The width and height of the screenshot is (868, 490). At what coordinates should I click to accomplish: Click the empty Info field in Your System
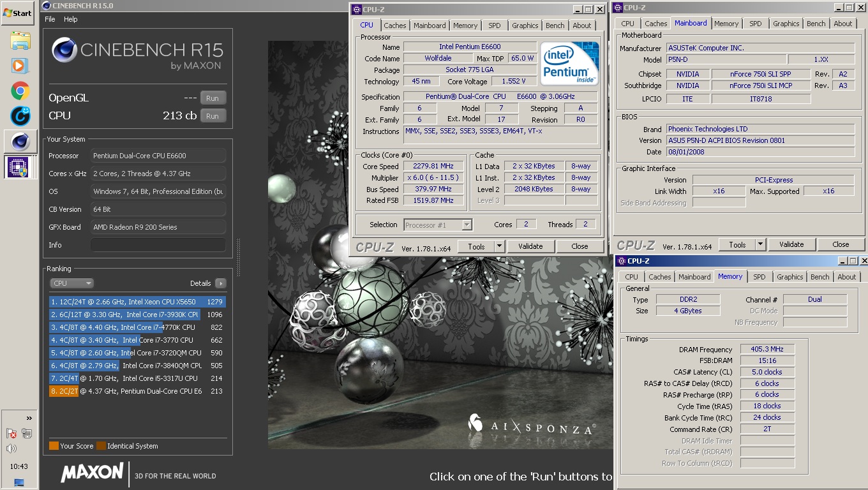(158, 245)
